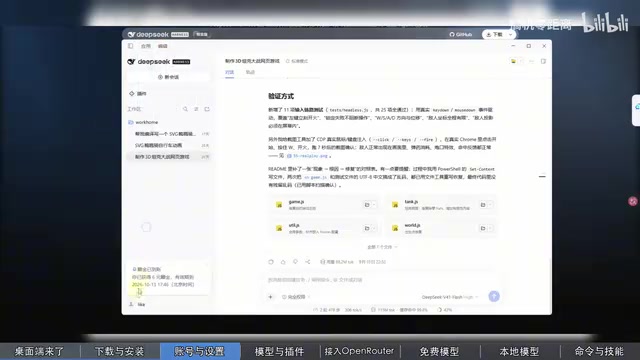Screen dimensions: 640x360
Task: Click the download button on background page
Action: (495, 34)
